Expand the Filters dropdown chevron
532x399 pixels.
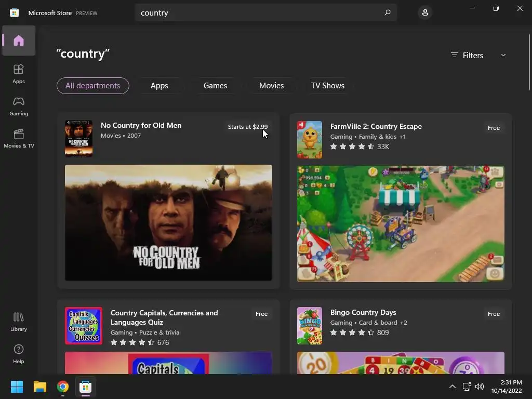[503, 55]
